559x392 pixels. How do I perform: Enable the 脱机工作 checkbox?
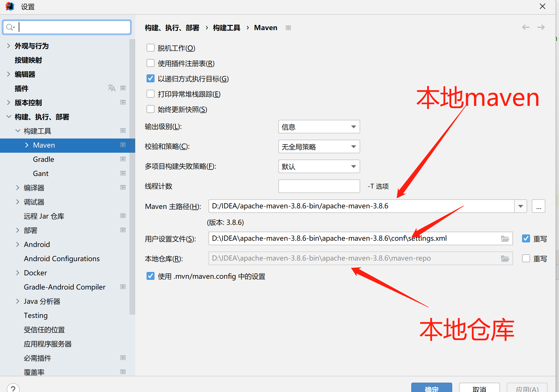click(151, 48)
